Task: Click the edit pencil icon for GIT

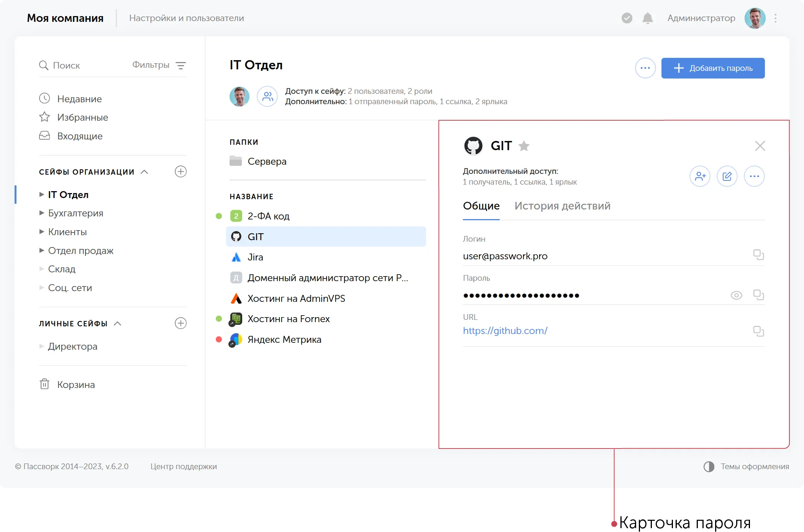Action: 727,176
